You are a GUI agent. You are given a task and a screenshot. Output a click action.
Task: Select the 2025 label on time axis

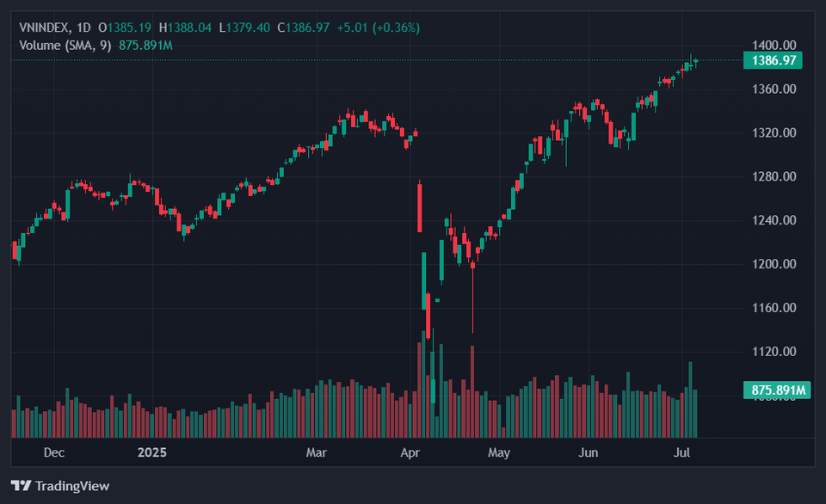(x=151, y=452)
